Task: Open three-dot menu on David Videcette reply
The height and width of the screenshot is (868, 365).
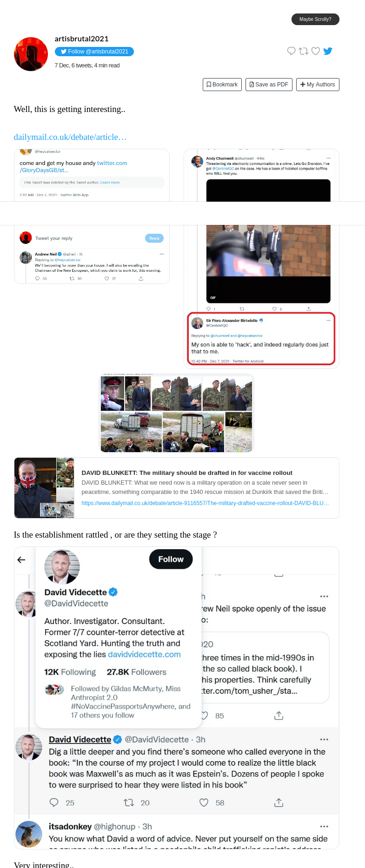Action: coord(324,739)
